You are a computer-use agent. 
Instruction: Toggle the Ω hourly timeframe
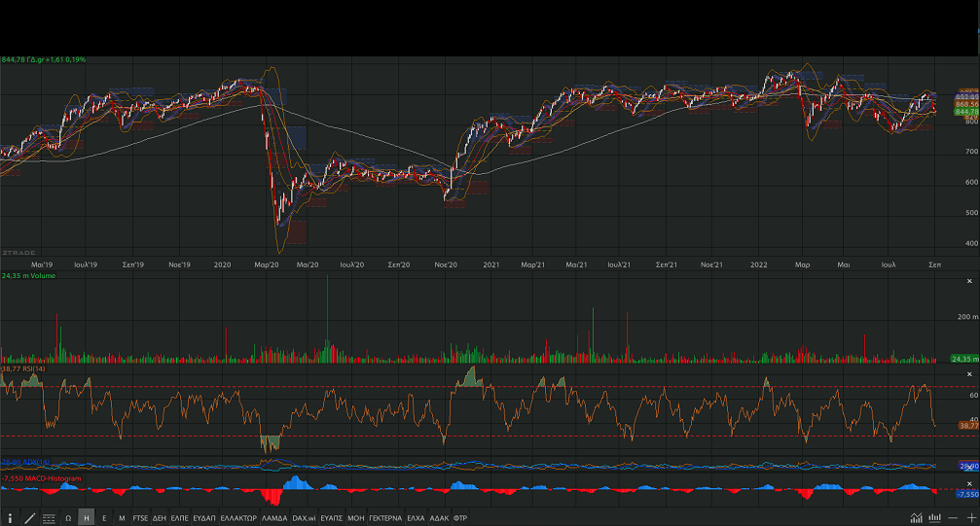pos(68,518)
